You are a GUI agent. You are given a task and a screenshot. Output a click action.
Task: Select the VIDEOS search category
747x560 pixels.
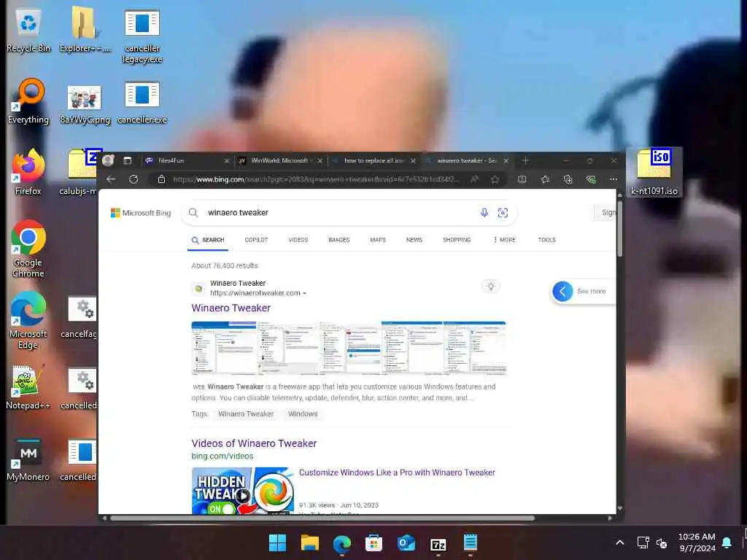pyautogui.click(x=298, y=240)
